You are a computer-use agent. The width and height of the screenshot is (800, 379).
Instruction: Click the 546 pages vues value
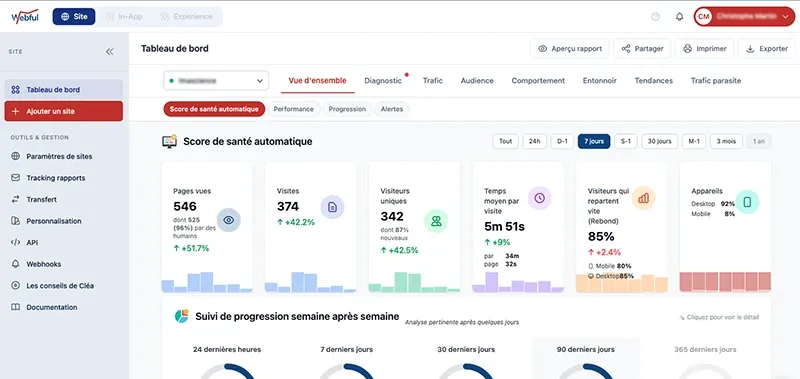pyautogui.click(x=185, y=207)
